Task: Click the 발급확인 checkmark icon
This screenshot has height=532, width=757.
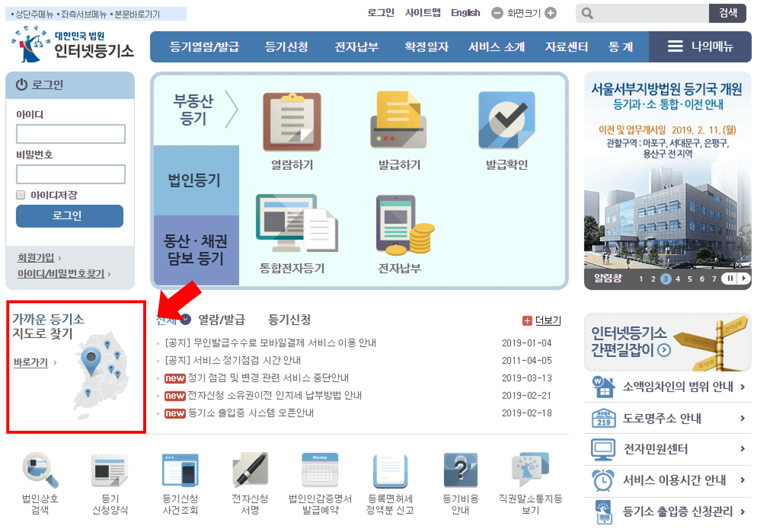Action: click(x=506, y=121)
